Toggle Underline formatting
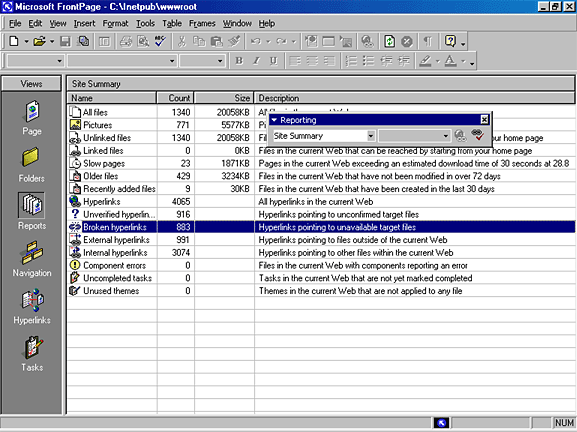The image size is (577, 432). click(273, 61)
